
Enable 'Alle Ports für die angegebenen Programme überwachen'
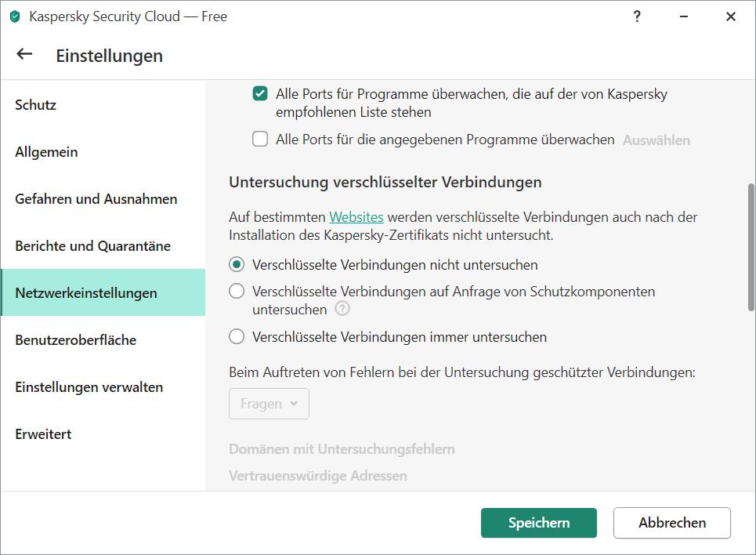[x=260, y=139]
